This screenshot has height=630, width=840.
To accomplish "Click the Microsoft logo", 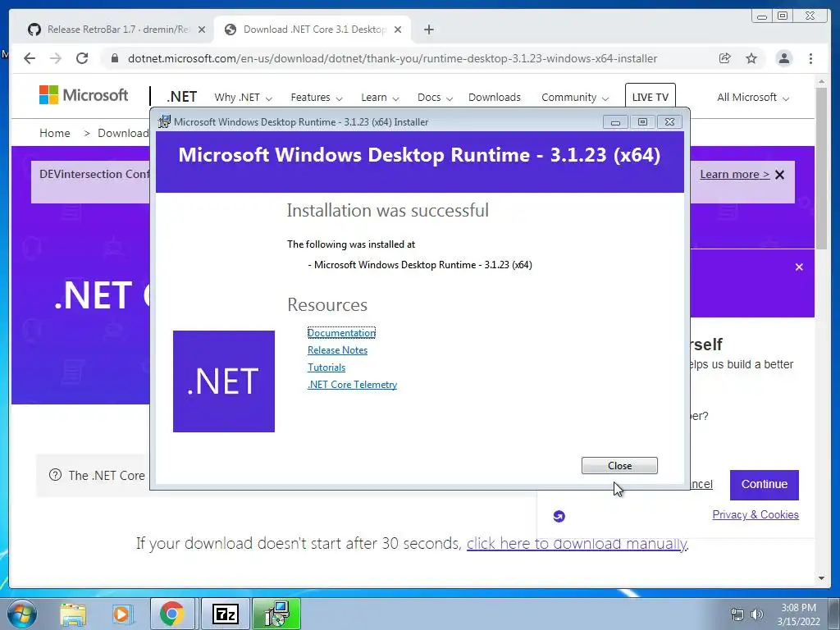I will (x=84, y=95).
